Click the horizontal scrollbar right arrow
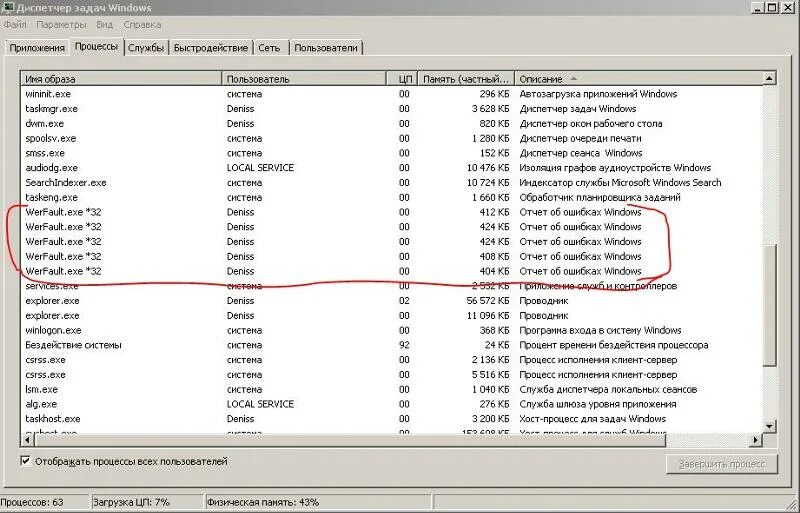 756,439
